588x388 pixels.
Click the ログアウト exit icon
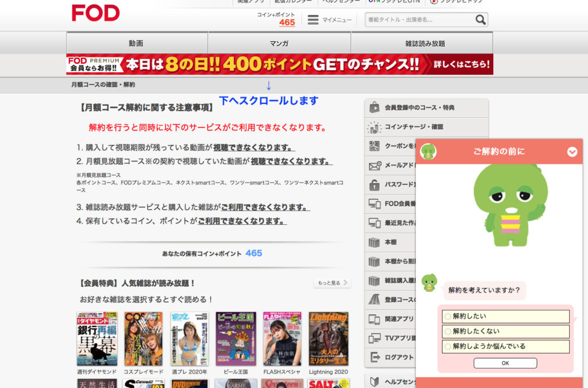[374, 357]
